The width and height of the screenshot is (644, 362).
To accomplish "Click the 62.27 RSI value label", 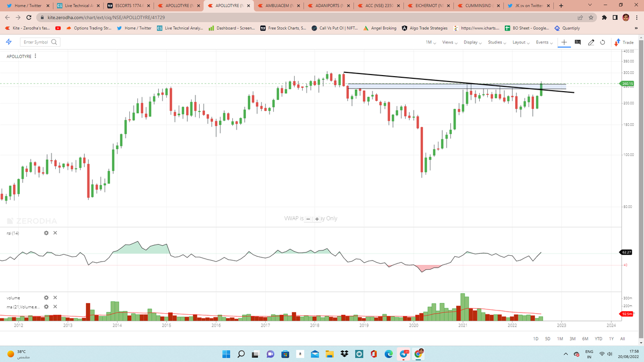I will click(x=627, y=252).
